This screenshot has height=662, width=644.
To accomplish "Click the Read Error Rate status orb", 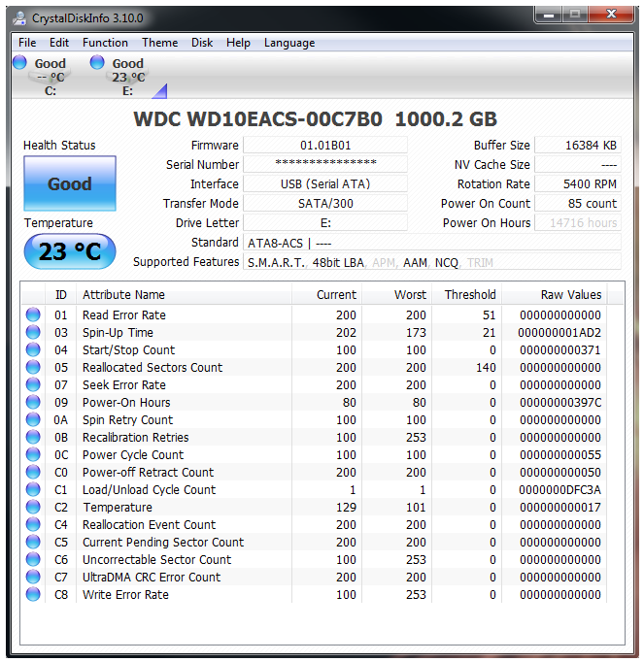I will pos(33,315).
